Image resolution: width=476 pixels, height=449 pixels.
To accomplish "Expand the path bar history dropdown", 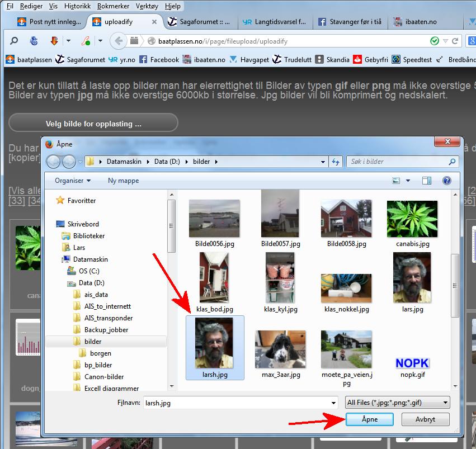I will pyautogui.click(x=323, y=162).
